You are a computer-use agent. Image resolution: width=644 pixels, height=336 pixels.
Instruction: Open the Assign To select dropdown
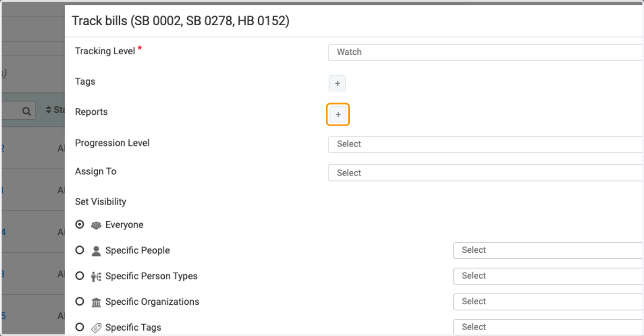point(486,173)
